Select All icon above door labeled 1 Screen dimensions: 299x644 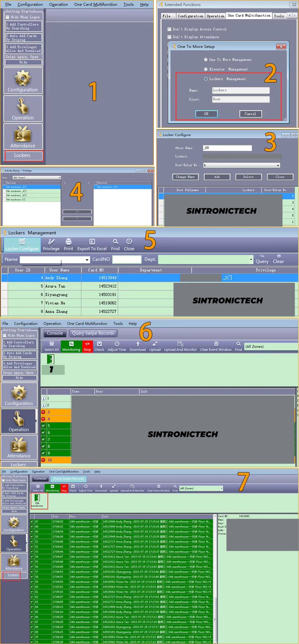[x=51, y=344]
